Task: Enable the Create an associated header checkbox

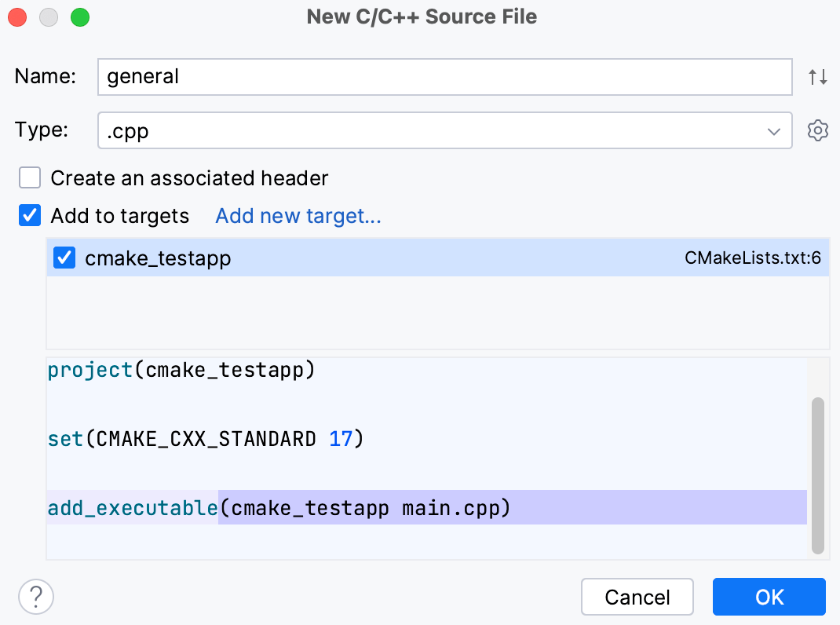Action: (29, 177)
